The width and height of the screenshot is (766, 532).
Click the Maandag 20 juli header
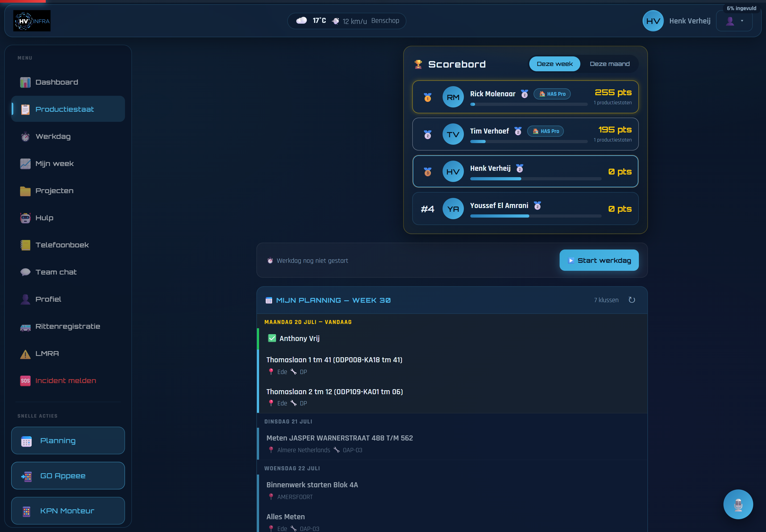pyautogui.click(x=308, y=322)
